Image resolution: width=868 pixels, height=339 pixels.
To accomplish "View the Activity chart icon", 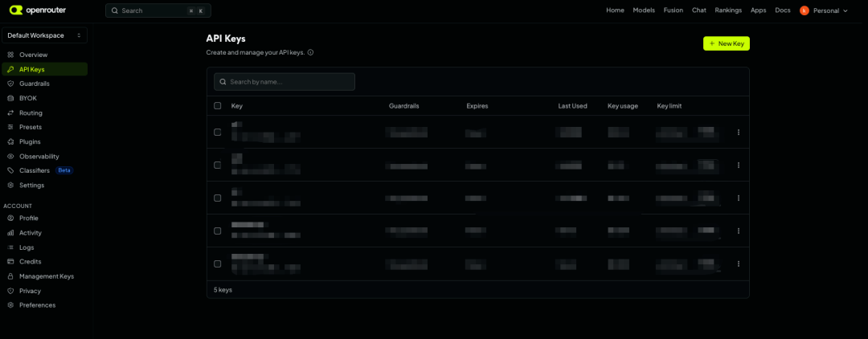I will coord(10,233).
